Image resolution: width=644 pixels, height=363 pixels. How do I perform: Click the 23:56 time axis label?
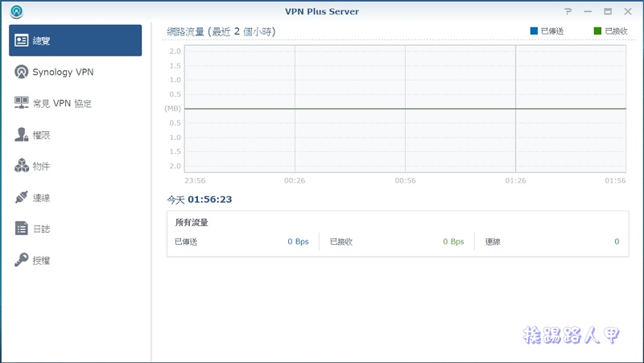click(195, 180)
